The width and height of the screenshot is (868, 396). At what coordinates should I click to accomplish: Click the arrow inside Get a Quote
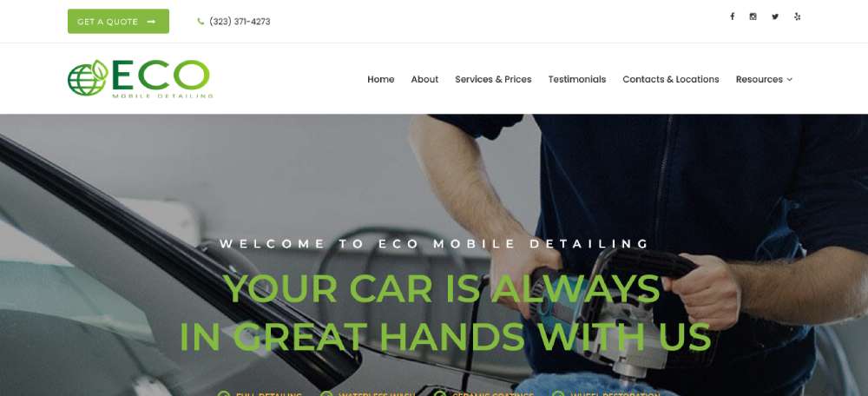point(151,22)
